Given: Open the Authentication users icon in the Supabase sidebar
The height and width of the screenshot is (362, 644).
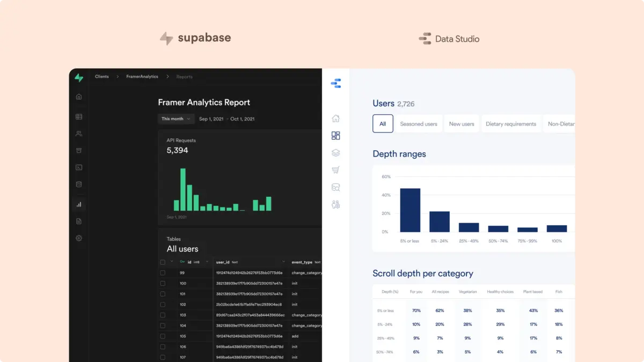Looking at the screenshot, I should point(79,134).
